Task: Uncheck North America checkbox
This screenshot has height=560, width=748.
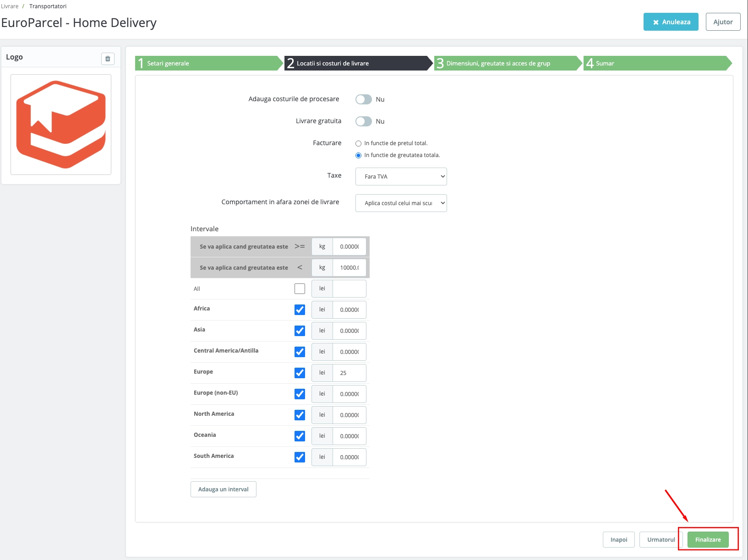Action: [300, 415]
